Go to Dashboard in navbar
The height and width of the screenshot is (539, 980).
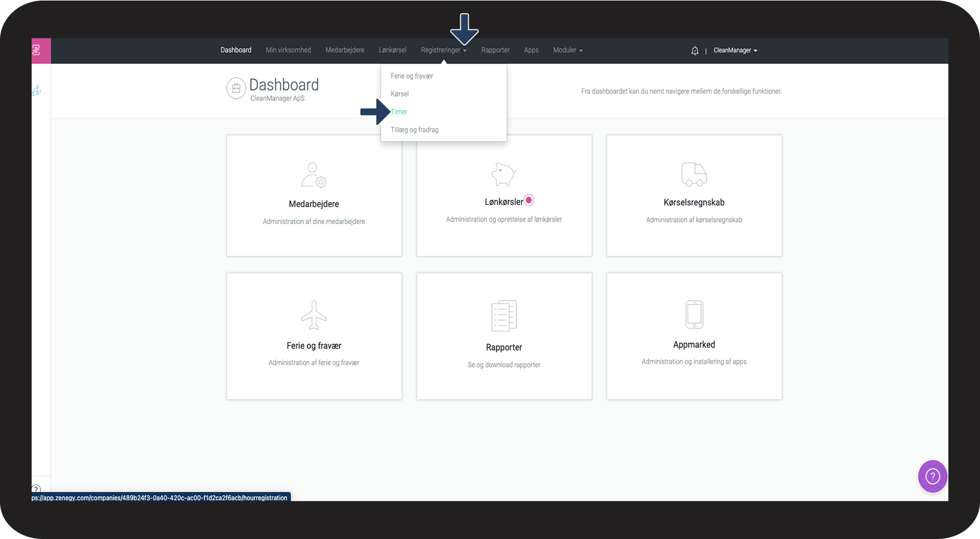pyautogui.click(x=236, y=51)
